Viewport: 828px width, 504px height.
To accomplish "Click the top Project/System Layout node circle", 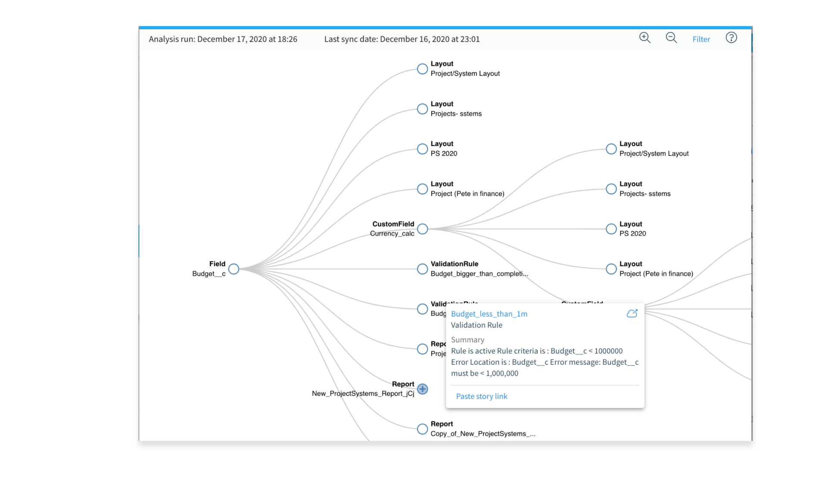I will pos(423,69).
